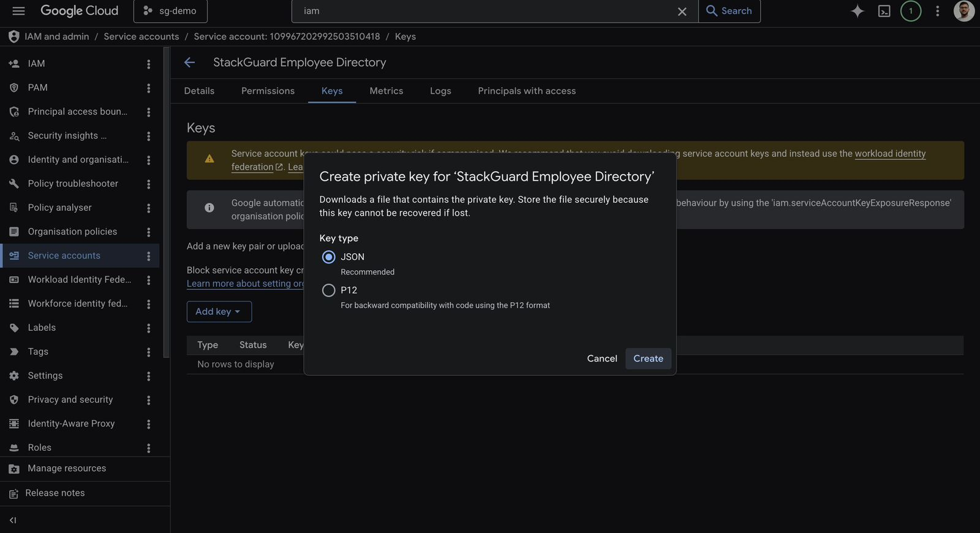
Task: Switch to the Metrics tab
Action: (x=386, y=91)
